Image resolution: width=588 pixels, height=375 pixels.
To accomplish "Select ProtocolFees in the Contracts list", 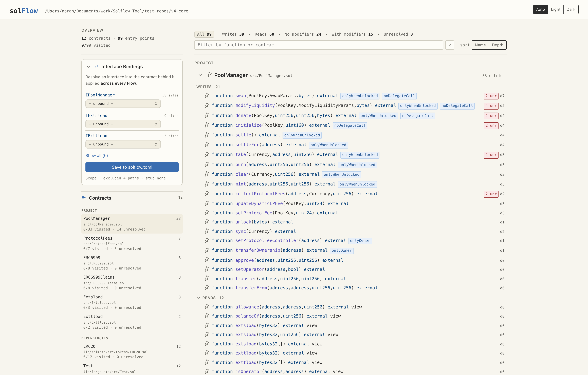I will click(x=132, y=243).
